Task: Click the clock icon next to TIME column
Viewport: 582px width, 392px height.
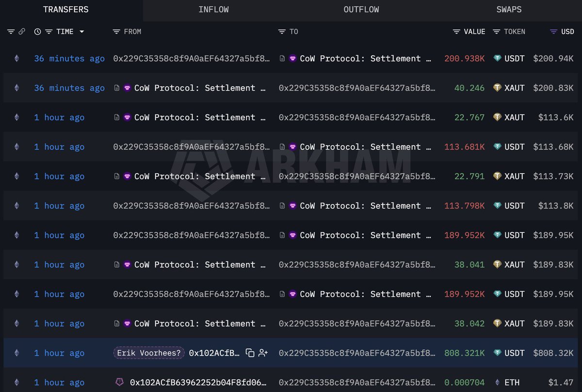Action: click(x=37, y=31)
